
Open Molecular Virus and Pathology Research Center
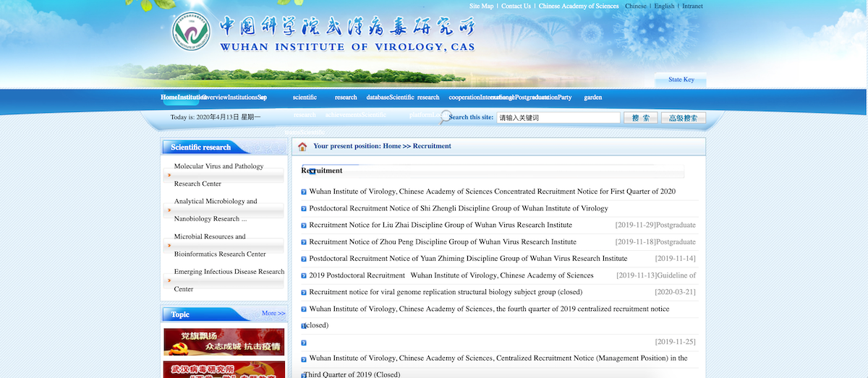tap(219, 175)
